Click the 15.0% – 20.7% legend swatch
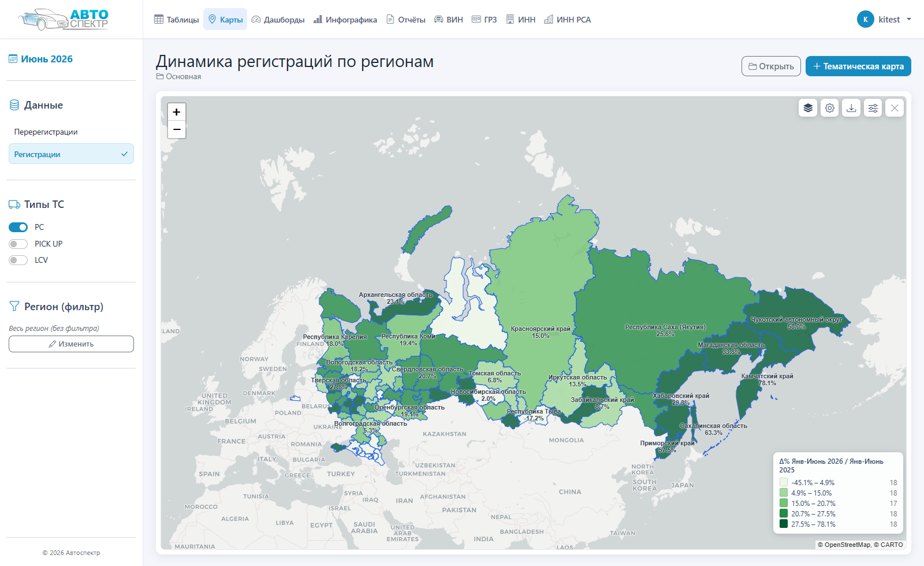The image size is (924, 566). click(x=784, y=503)
